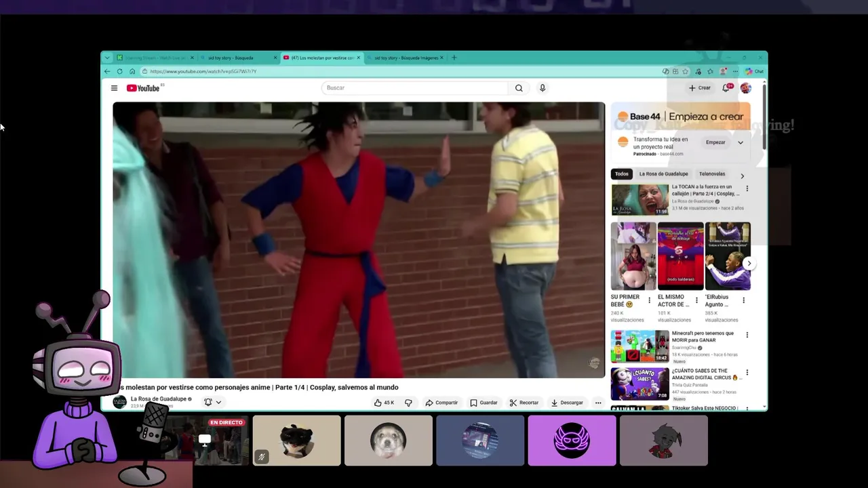This screenshot has height=488, width=868.
Task: Advance the Shorts shelf with right arrow
Action: [749, 263]
